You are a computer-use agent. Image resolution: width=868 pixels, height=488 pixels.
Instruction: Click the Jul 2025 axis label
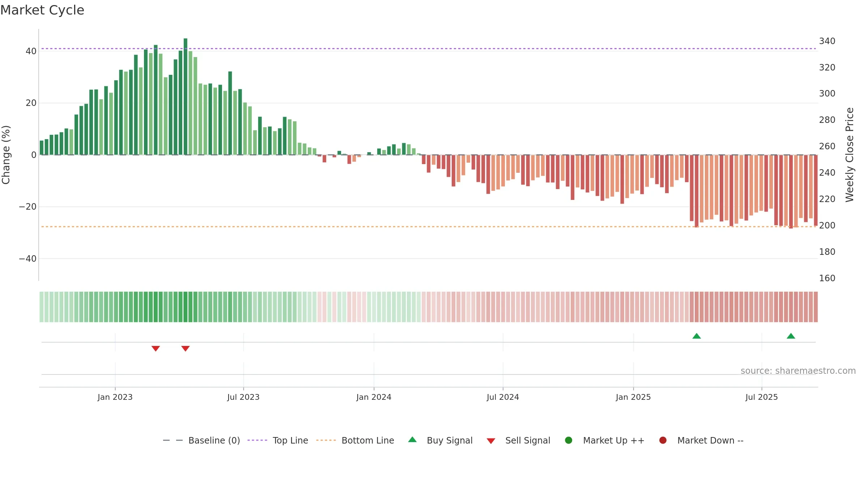[x=762, y=397]
